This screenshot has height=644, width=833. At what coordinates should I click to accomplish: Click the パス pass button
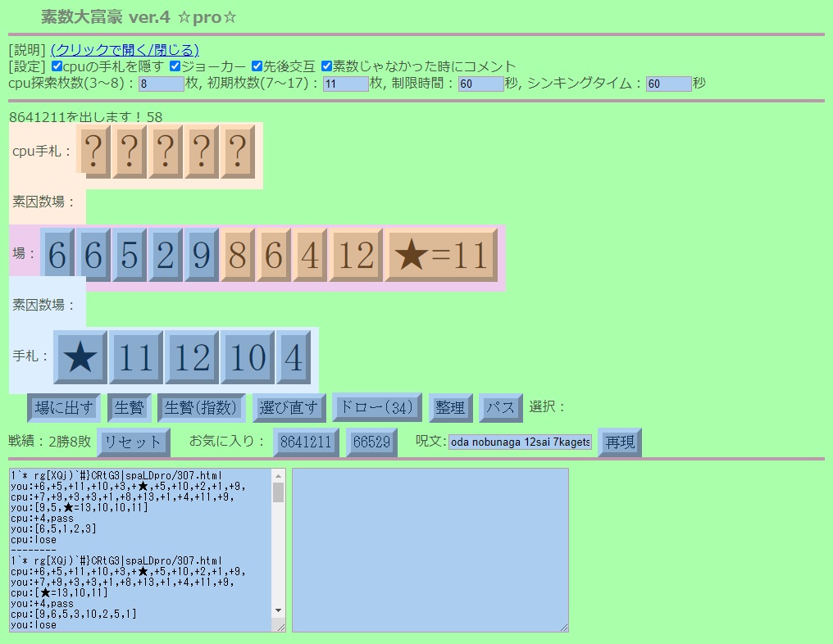(x=500, y=408)
